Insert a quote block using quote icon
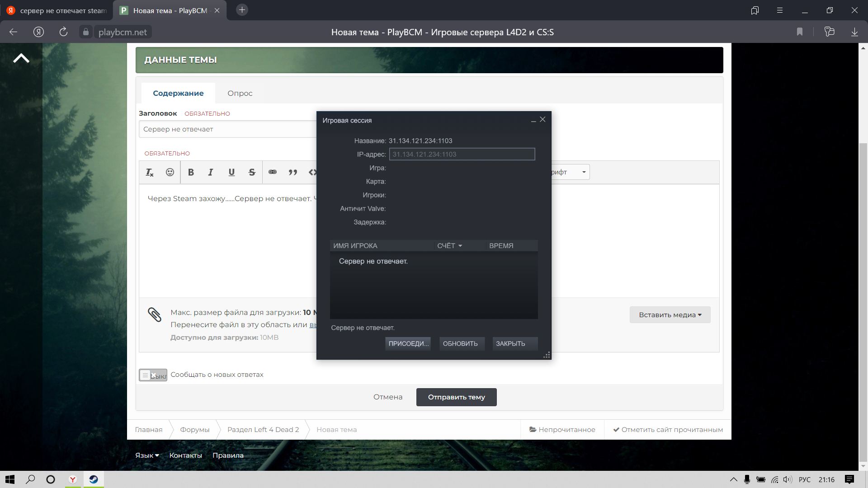This screenshot has height=488, width=868. (x=293, y=172)
